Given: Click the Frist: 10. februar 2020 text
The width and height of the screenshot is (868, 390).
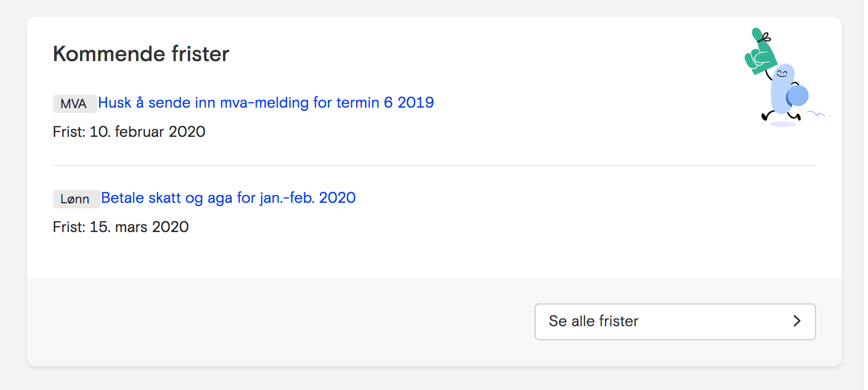Looking at the screenshot, I should (x=129, y=131).
